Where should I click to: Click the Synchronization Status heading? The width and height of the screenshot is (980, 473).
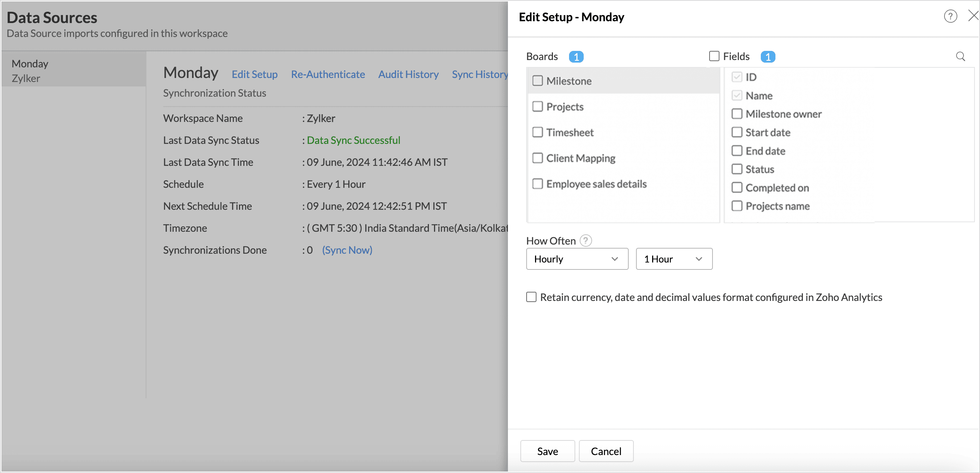pyautogui.click(x=214, y=93)
